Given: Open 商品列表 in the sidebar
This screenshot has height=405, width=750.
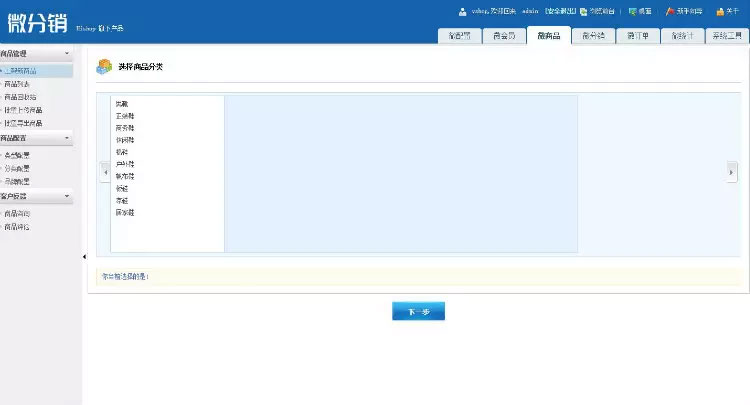Looking at the screenshot, I should 17,84.
